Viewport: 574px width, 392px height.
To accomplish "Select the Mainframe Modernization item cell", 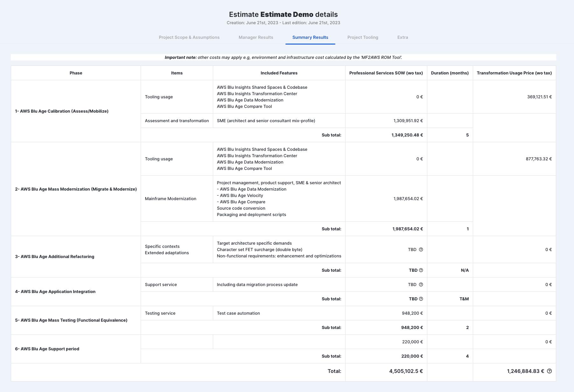I will (x=177, y=199).
